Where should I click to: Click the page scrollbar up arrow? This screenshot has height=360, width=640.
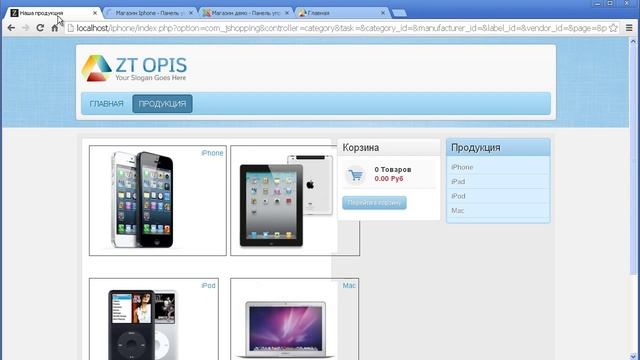633,41
